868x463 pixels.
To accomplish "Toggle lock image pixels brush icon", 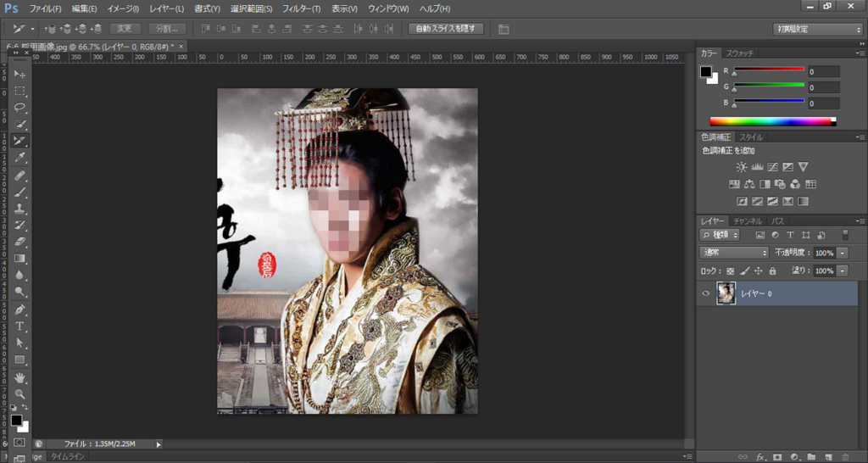I will [744, 271].
